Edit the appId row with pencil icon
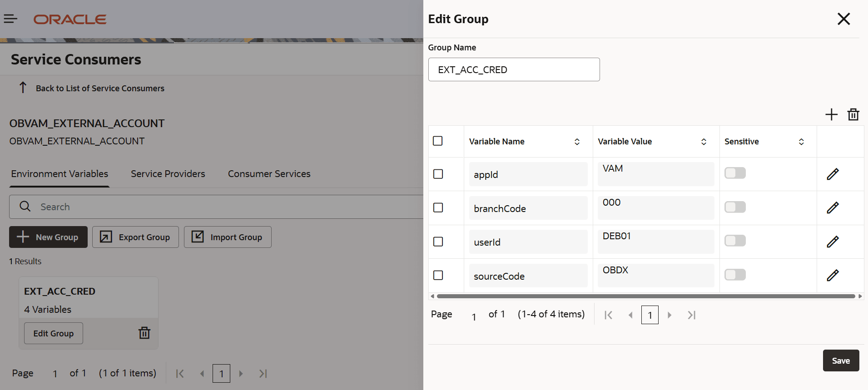The image size is (868, 390). coord(833,174)
